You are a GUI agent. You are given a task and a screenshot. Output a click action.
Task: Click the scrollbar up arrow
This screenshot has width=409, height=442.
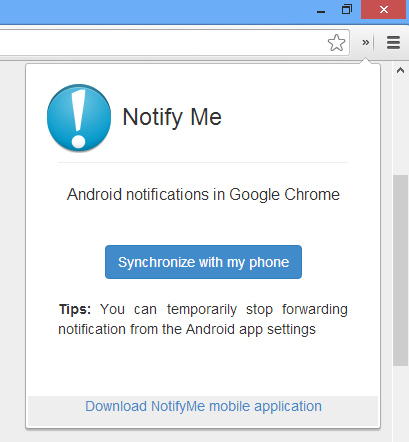coord(400,70)
